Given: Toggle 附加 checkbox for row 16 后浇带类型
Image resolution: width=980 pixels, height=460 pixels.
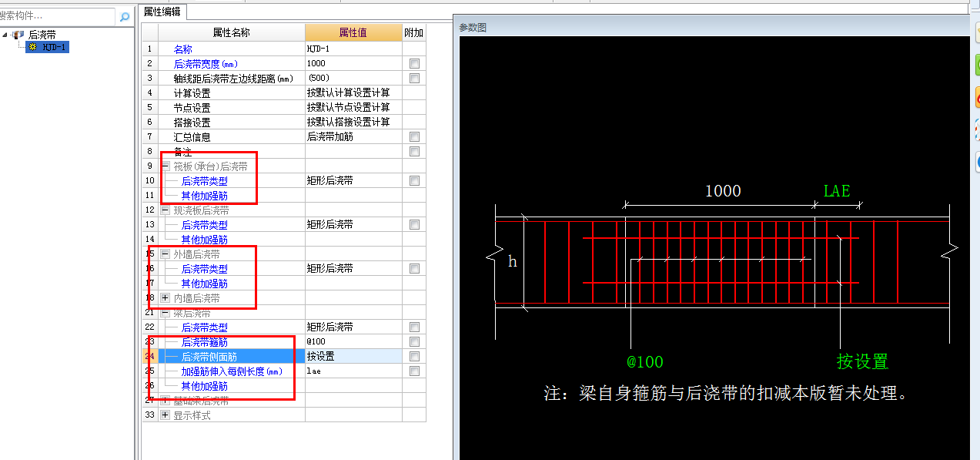Looking at the screenshot, I should 414,268.
